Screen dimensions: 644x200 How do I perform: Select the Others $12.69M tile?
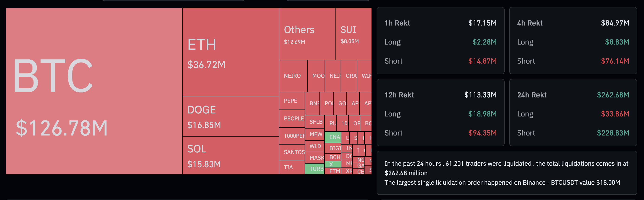307,34
